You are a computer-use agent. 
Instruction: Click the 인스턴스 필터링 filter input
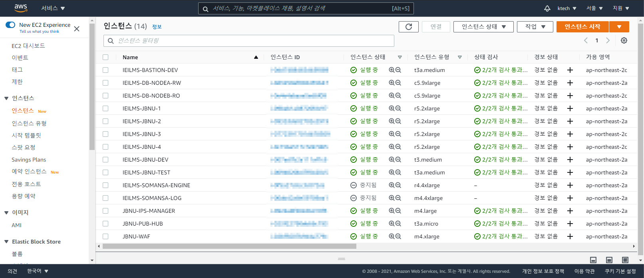point(249,41)
